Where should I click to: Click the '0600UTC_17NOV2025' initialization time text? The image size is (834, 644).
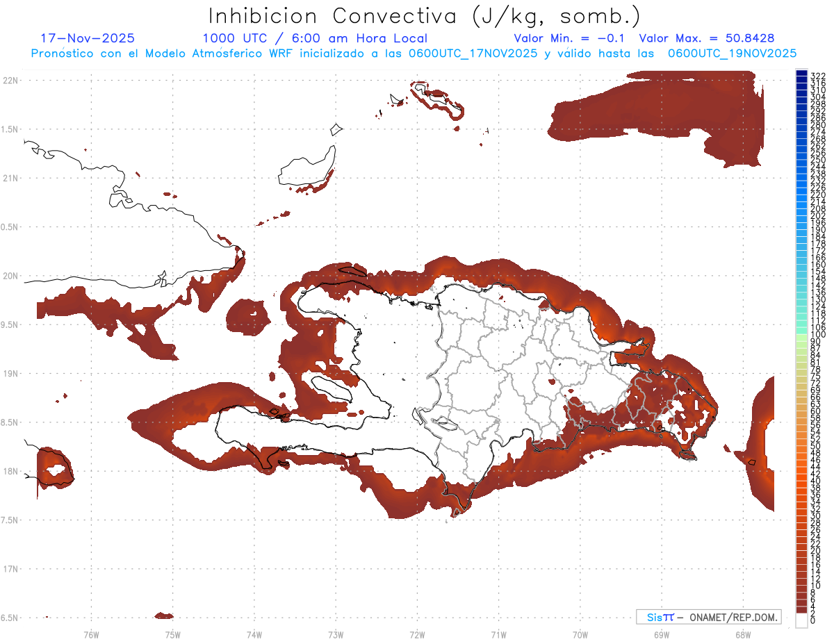click(x=472, y=53)
